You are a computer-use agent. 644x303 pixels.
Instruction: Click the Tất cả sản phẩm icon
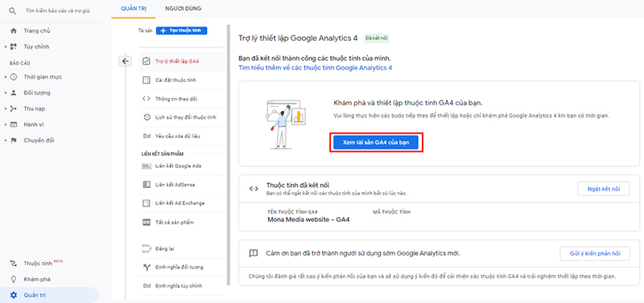point(147,223)
